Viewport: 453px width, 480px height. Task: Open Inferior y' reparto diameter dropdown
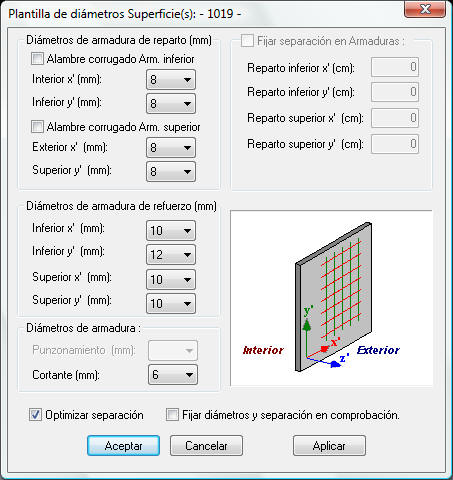coord(171,103)
